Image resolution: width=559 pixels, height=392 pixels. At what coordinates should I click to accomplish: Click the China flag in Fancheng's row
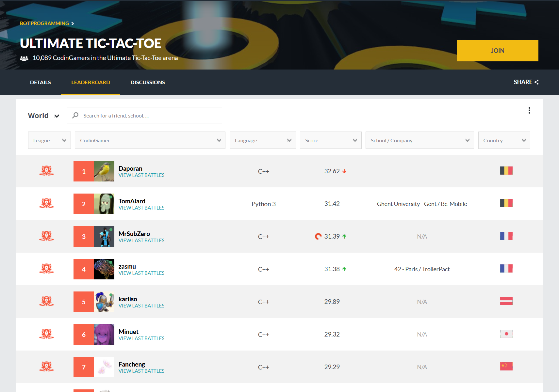506,367
